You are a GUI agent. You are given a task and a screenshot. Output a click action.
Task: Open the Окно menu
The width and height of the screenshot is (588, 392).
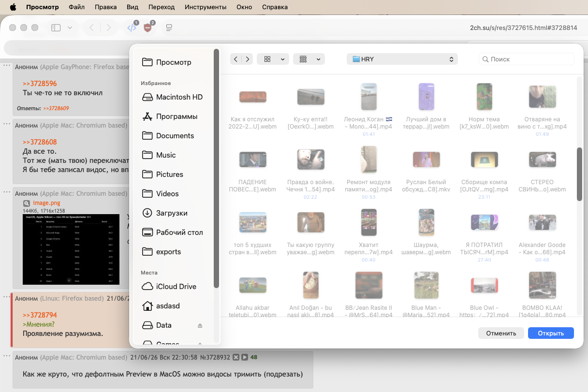[244, 7]
